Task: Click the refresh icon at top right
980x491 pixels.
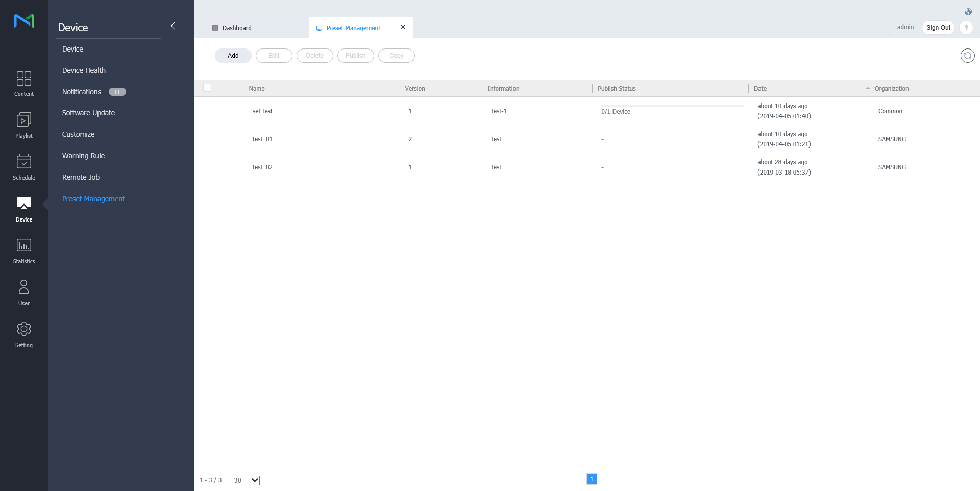Action: pyautogui.click(x=967, y=56)
